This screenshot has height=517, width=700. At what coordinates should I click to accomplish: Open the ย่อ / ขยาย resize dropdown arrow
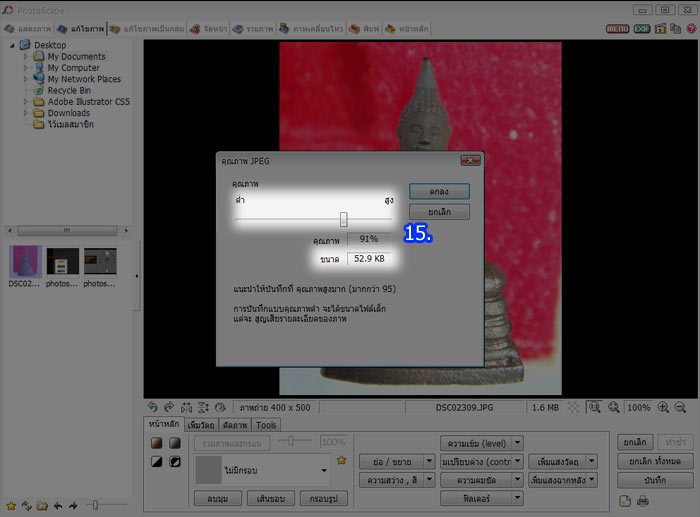click(x=429, y=462)
